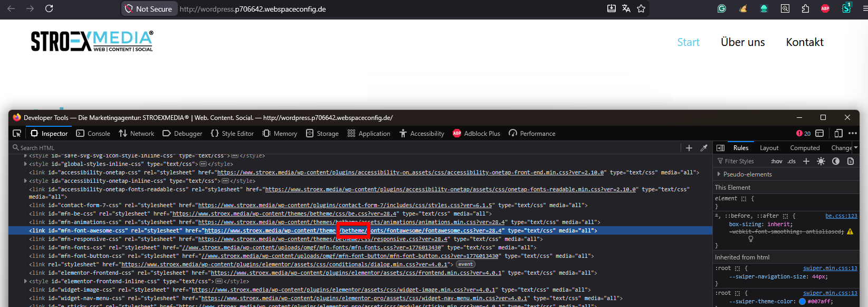Click the #007aff blue color swatch
The width and height of the screenshot is (868, 307).
[x=802, y=302]
